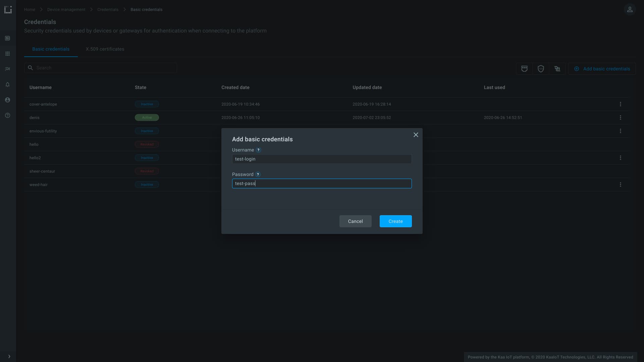Screen dimensions: 644x362
Task: Click the Last used column header
Action: click(494, 87)
